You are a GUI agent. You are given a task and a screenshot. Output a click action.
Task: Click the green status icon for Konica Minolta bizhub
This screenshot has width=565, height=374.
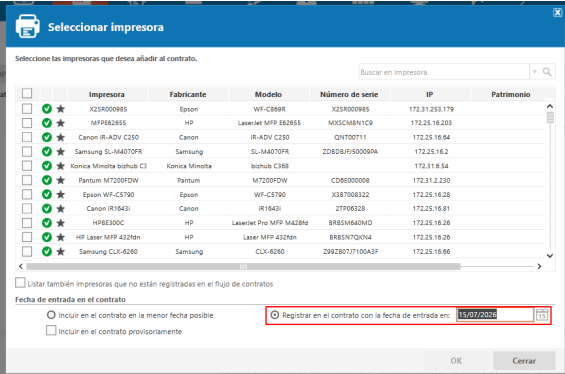pos(47,166)
